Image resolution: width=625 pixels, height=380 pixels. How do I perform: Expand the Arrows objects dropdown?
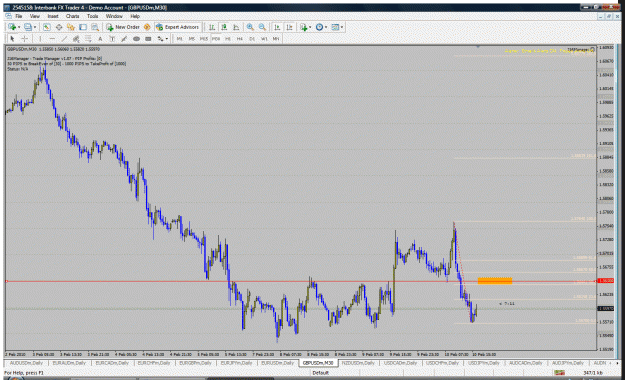tap(167, 39)
